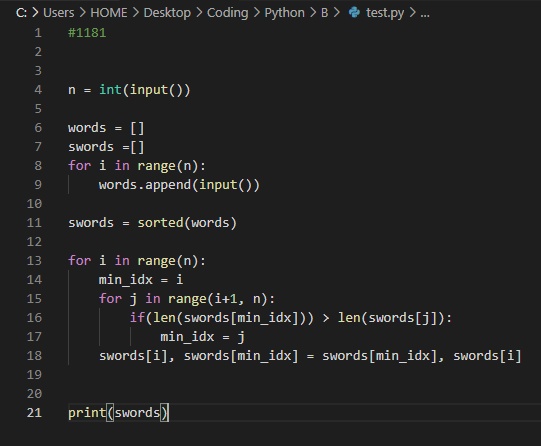Screen dimensions: 541x446
Task: Click 'swords[min_idx], swords[i]' after the equals on line 18
Action: pyautogui.click(x=422, y=356)
